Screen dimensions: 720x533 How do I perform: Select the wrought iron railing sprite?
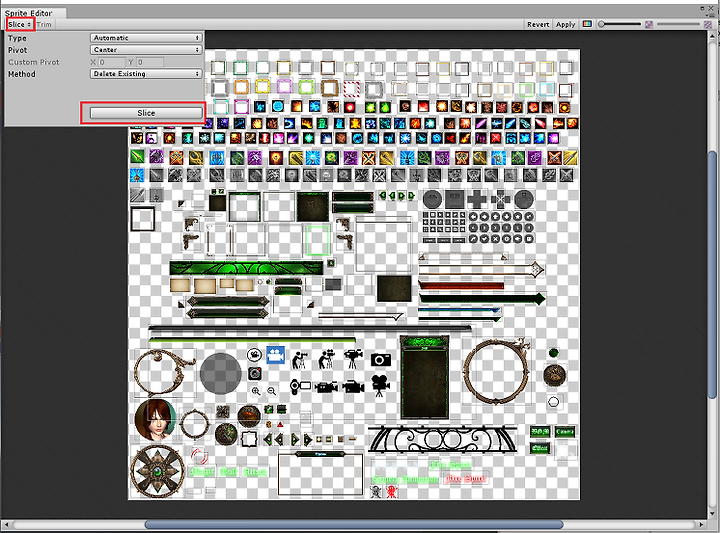(443, 439)
